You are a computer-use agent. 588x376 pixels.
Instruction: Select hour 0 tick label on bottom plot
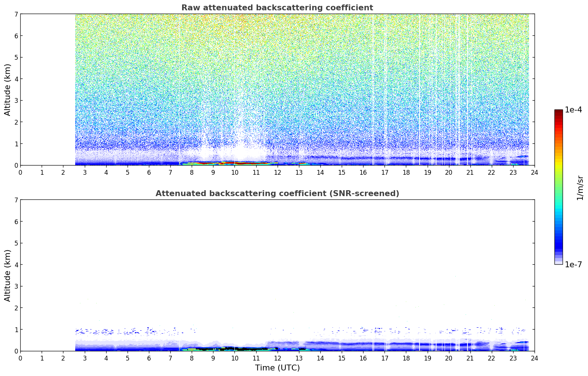tap(20, 358)
